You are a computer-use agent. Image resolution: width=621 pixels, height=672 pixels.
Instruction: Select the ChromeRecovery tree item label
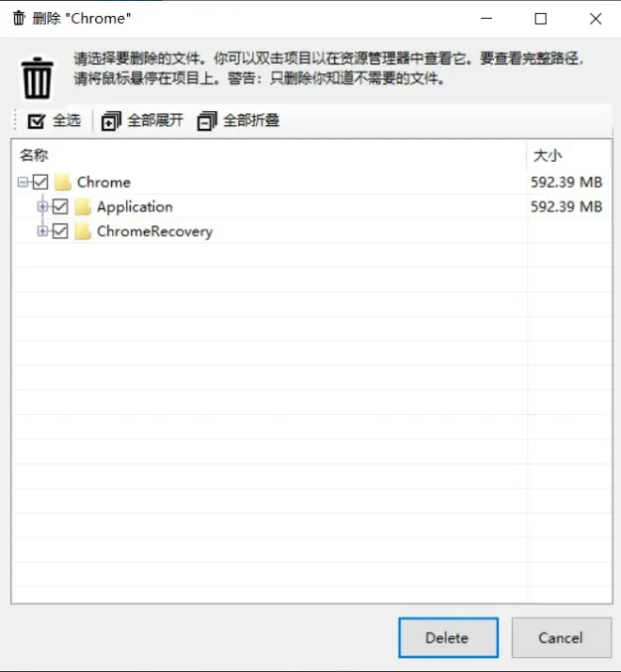(154, 232)
